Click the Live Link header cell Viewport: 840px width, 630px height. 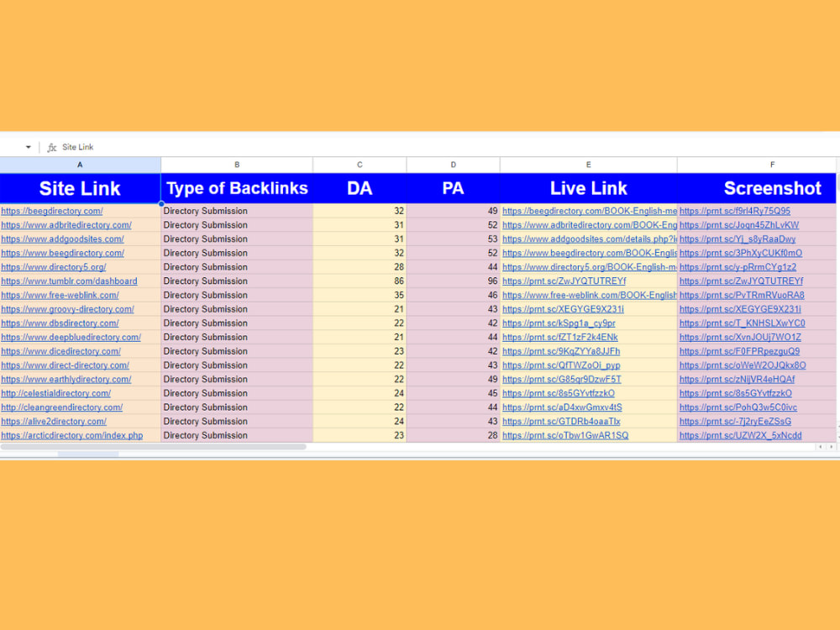(x=588, y=188)
